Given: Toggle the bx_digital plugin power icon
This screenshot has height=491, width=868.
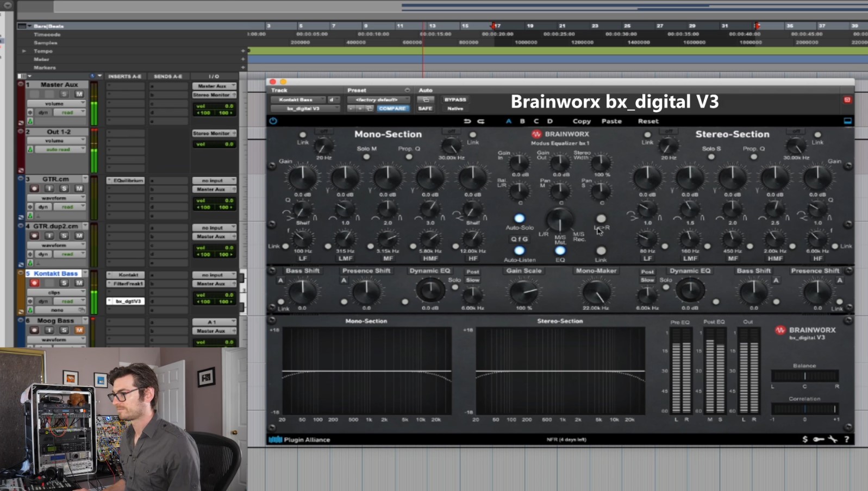Looking at the screenshot, I should [273, 121].
